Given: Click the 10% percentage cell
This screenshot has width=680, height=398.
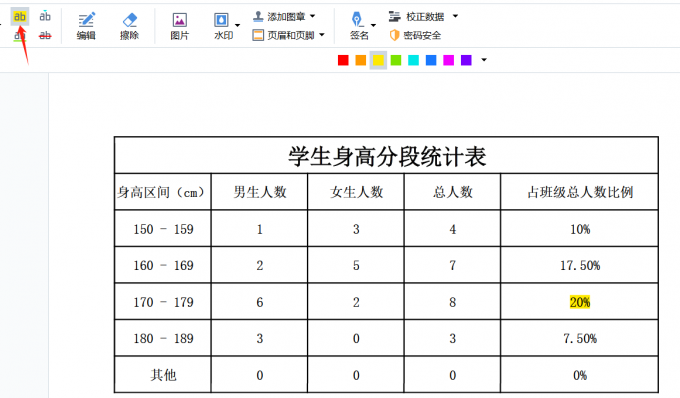Looking at the screenshot, I should [580, 229].
